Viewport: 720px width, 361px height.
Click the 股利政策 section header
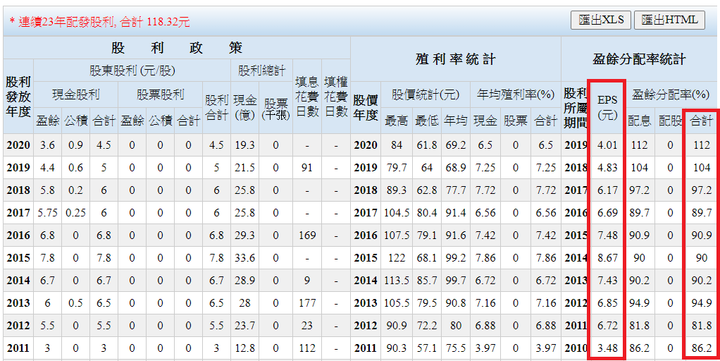[177, 48]
